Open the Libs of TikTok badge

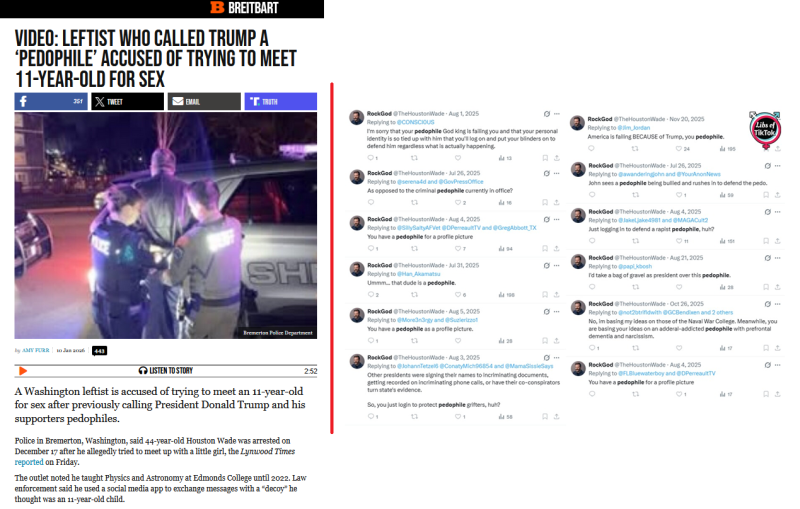[x=765, y=129]
